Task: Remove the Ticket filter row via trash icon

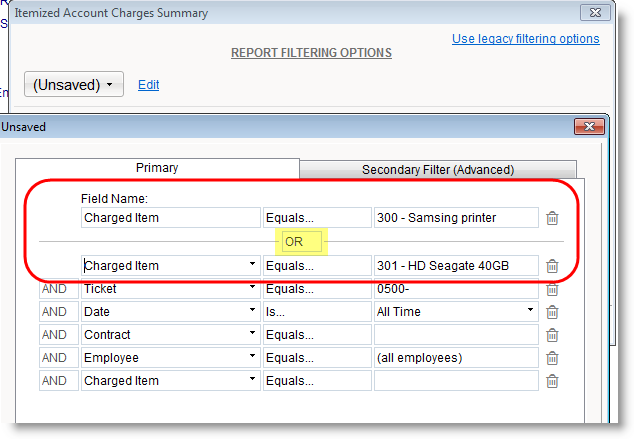Action: [552, 289]
